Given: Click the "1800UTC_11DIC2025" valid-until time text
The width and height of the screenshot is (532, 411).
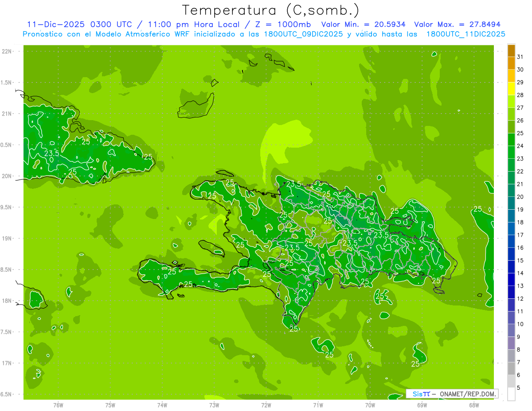Looking at the screenshot, I should [x=465, y=34].
